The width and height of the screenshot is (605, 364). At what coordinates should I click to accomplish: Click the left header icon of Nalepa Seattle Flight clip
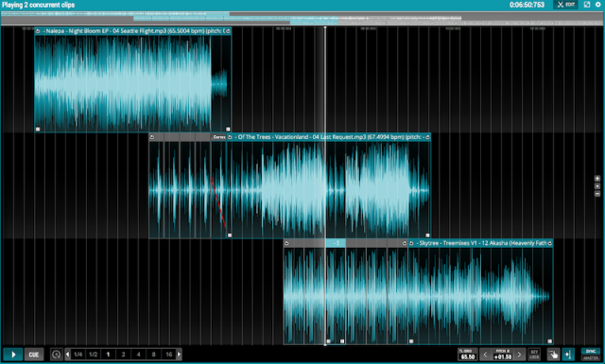click(38, 31)
